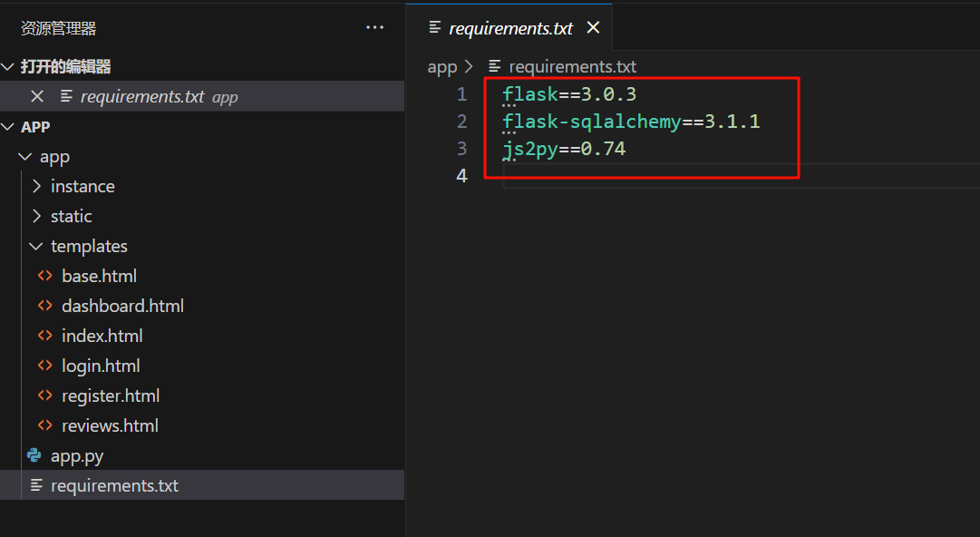Viewport: 980px width, 537px height.
Task: Select register.html in the explorer
Action: (111, 395)
